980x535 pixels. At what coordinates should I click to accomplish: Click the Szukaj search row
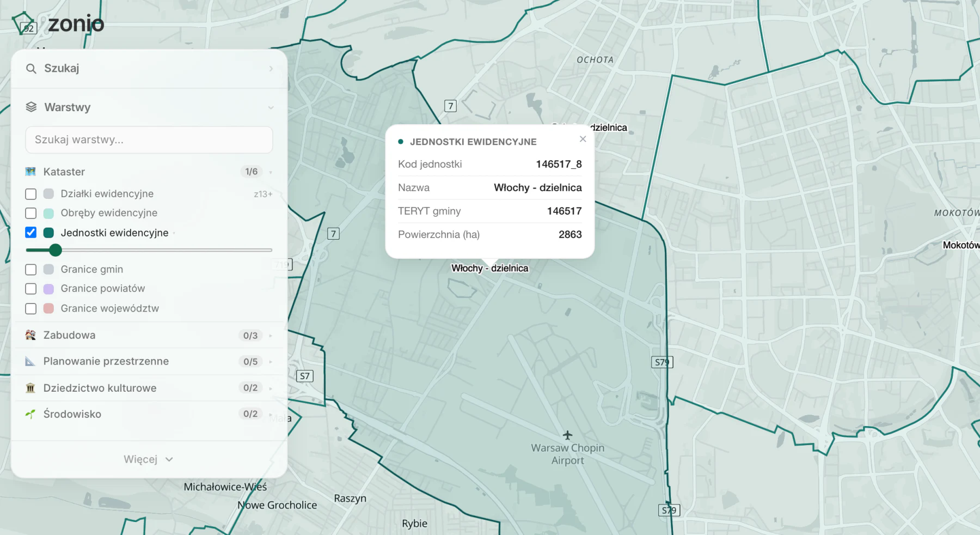tap(149, 69)
